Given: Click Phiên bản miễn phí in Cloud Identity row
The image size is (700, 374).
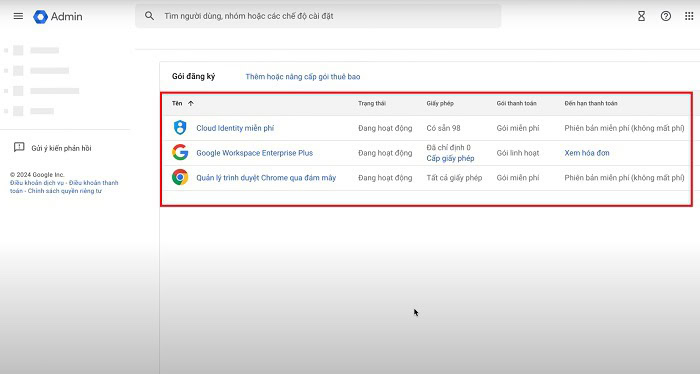Looking at the screenshot, I should (x=624, y=128).
